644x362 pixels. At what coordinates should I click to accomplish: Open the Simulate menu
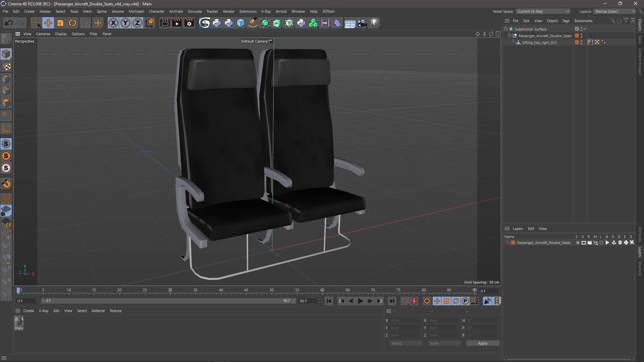click(195, 11)
